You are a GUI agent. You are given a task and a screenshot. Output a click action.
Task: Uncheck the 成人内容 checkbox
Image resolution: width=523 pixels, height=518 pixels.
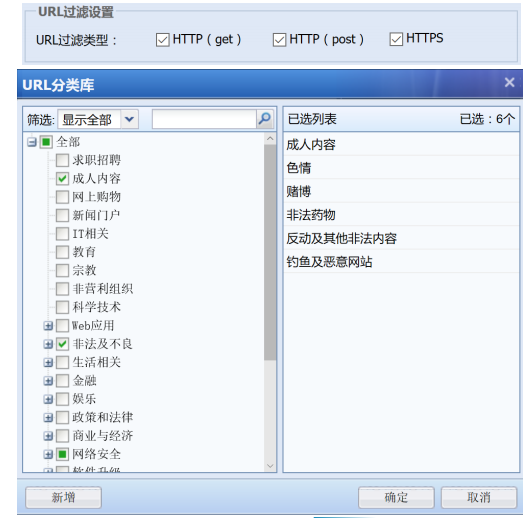62,178
